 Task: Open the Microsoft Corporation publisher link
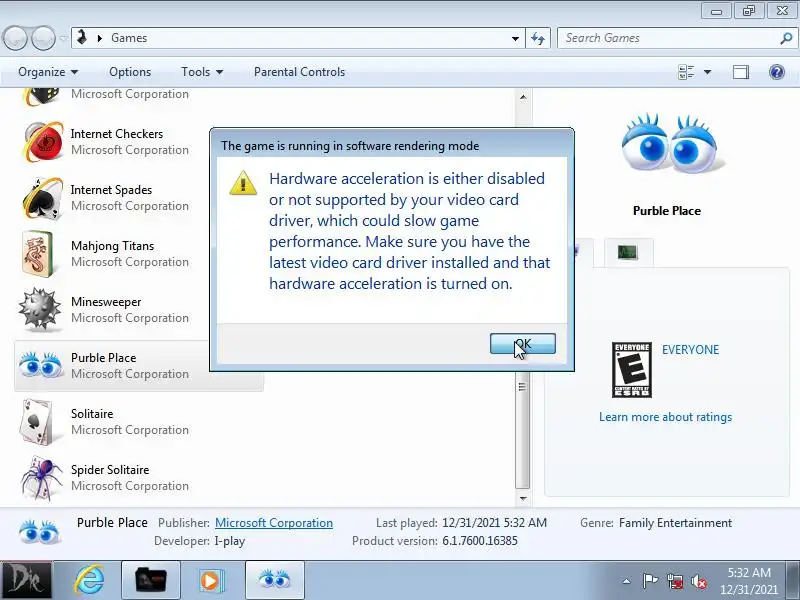[x=274, y=523]
